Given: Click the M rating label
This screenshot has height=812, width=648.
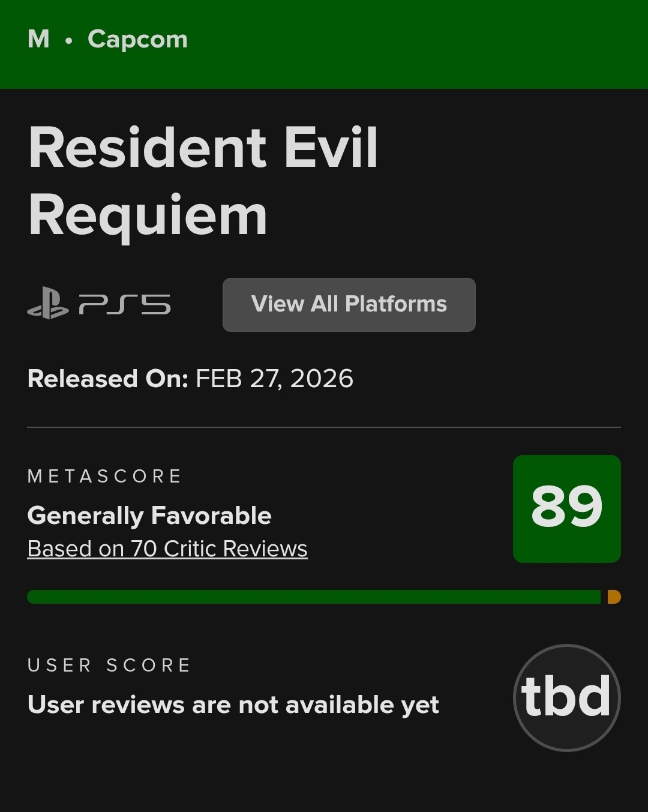Looking at the screenshot, I should pos(38,40).
